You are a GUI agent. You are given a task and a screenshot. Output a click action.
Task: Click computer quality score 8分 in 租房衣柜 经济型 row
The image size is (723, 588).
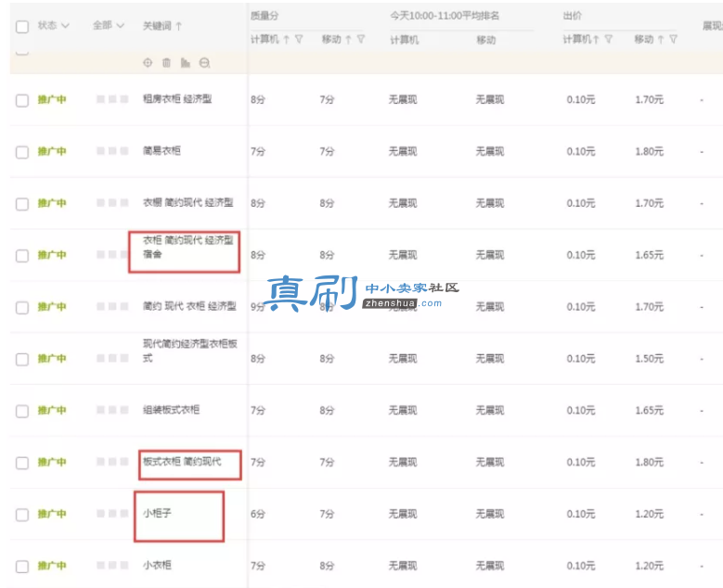tap(258, 100)
